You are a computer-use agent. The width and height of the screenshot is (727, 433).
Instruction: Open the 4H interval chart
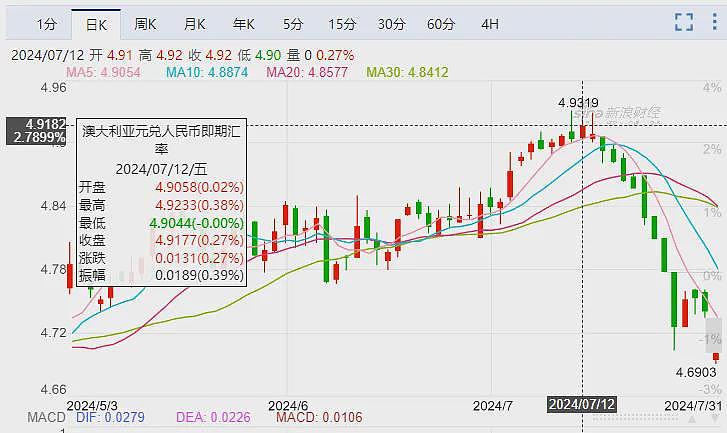(x=489, y=23)
